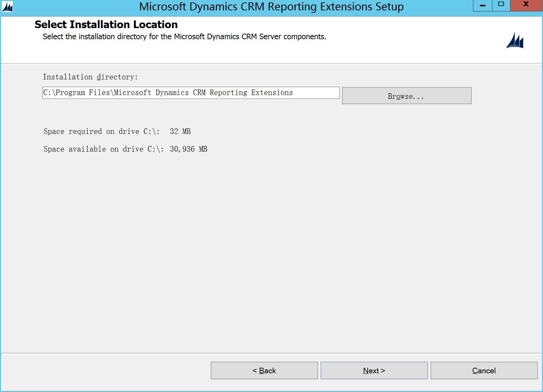Click the 'Select the installation directory' description text

(184, 37)
